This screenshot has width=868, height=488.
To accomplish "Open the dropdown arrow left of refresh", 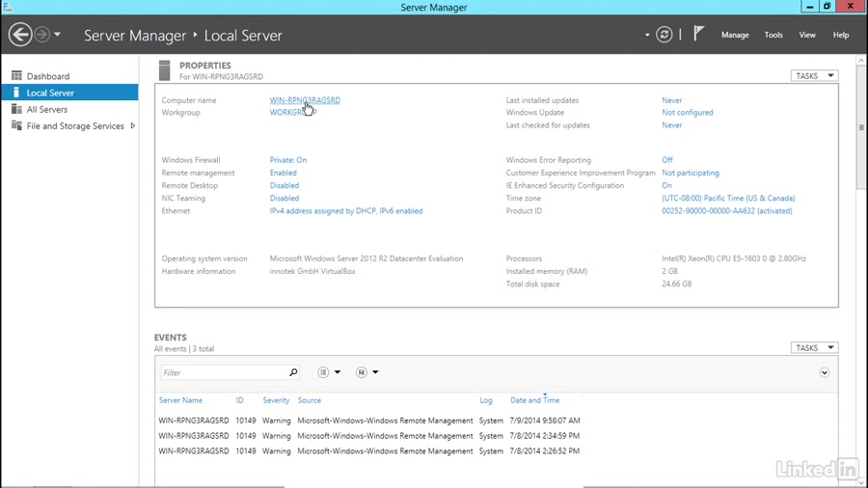I will coord(646,35).
